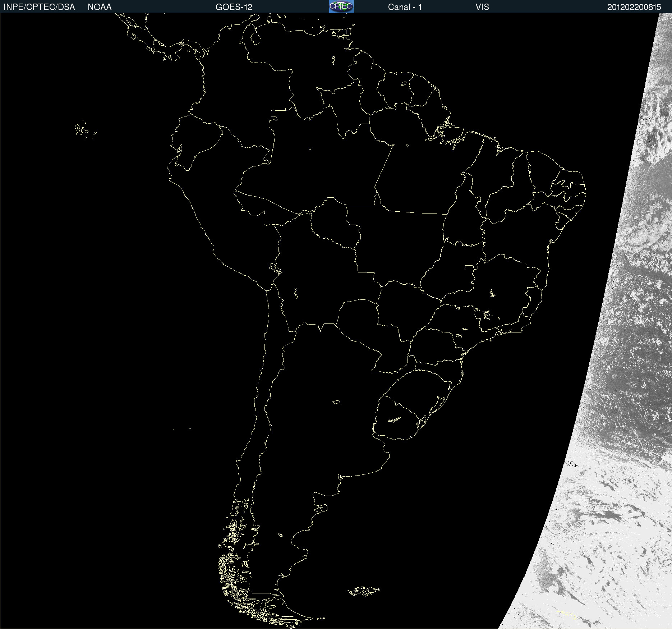Click the CPTEC logo in the header
Viewport: 672px width, 629px height.
coord(341,6)
